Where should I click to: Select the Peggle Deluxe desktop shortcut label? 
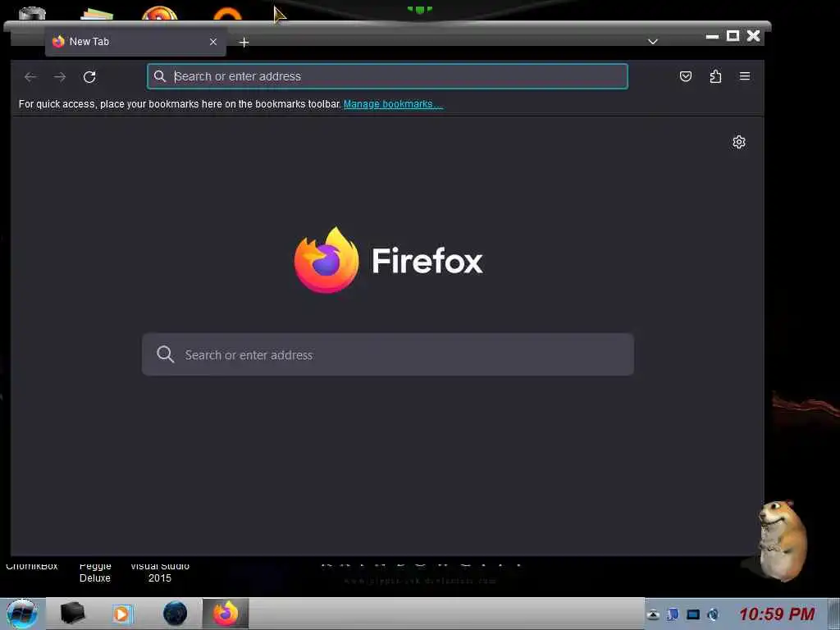point(95,572)
